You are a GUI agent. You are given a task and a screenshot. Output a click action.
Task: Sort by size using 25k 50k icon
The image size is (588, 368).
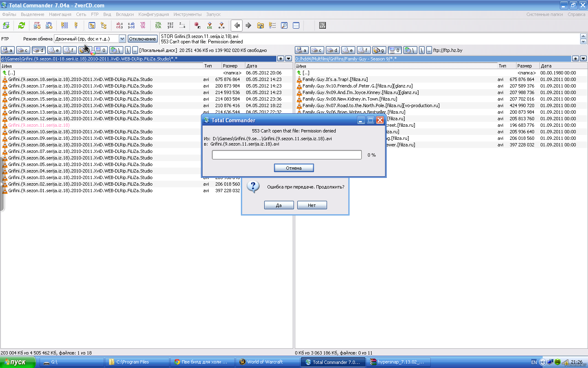(x=158, y=25)
